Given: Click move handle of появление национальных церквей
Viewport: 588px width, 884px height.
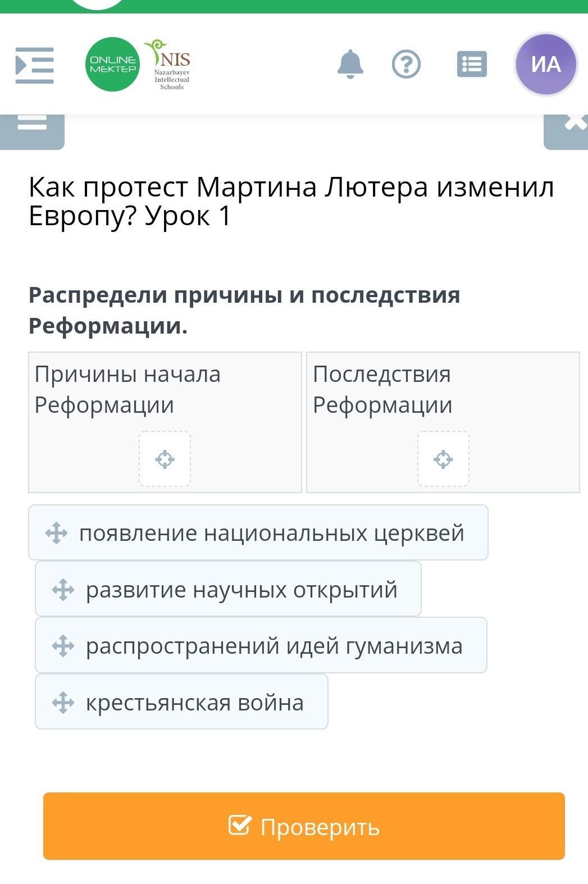Looking at the screenshot, I should click(x=57, y=533).
